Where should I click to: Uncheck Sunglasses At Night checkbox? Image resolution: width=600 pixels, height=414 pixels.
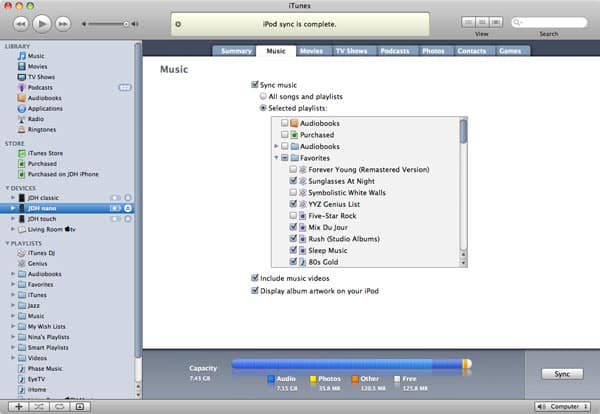click(x=293, y=181)
